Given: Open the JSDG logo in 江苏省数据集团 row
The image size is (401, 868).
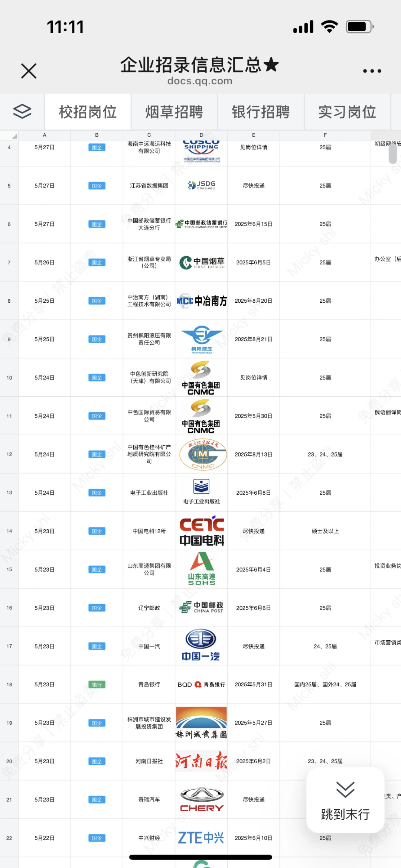Looking at the screenshot, I should coord(202,185).
